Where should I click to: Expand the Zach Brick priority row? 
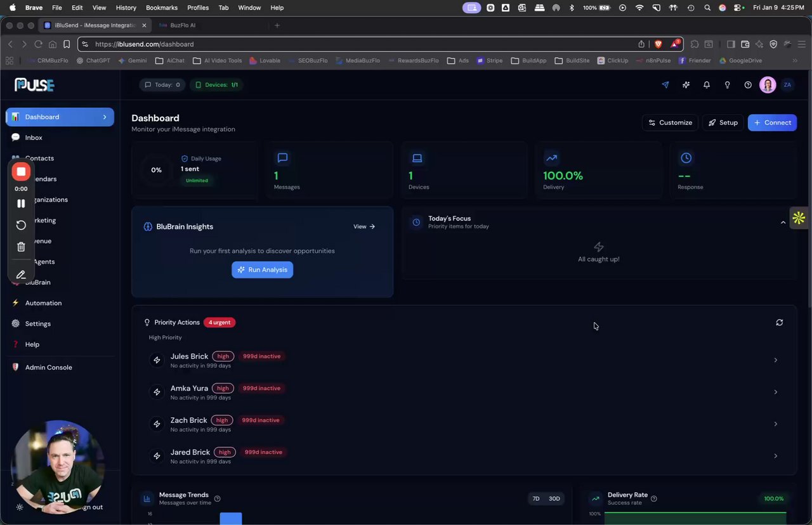coord(775,424)
